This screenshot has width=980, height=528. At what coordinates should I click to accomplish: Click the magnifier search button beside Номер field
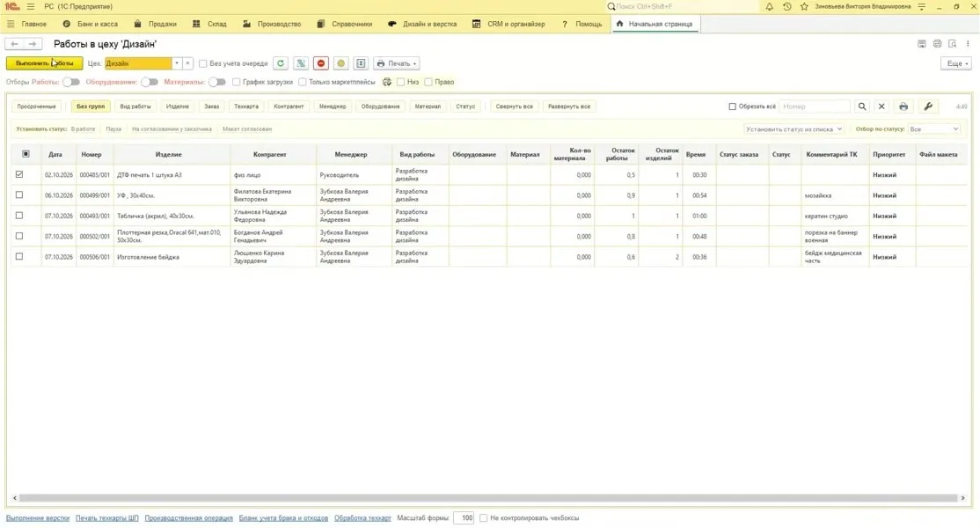pos(862,106)
